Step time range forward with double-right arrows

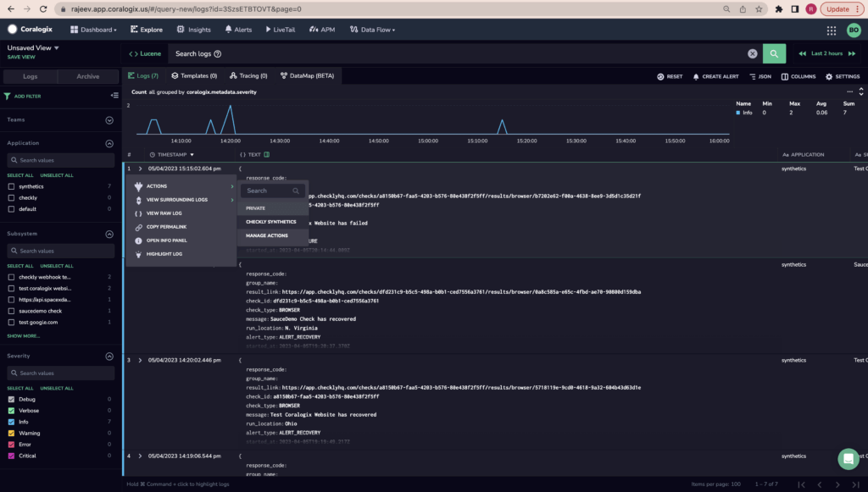(x=852, y=53)
